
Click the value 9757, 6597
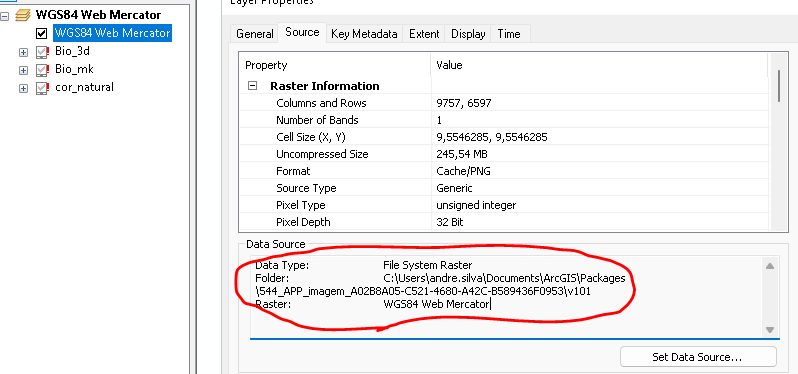464,103
